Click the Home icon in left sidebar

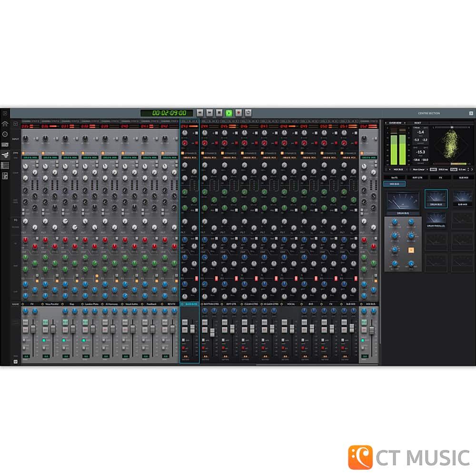pyautogui.click(x=5, y=124)
